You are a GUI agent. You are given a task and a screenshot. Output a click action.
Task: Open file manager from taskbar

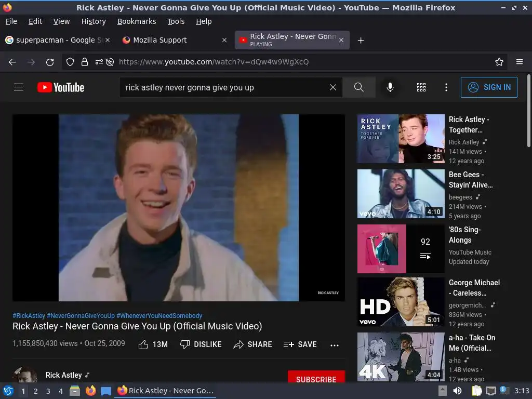tap(75, 391)
